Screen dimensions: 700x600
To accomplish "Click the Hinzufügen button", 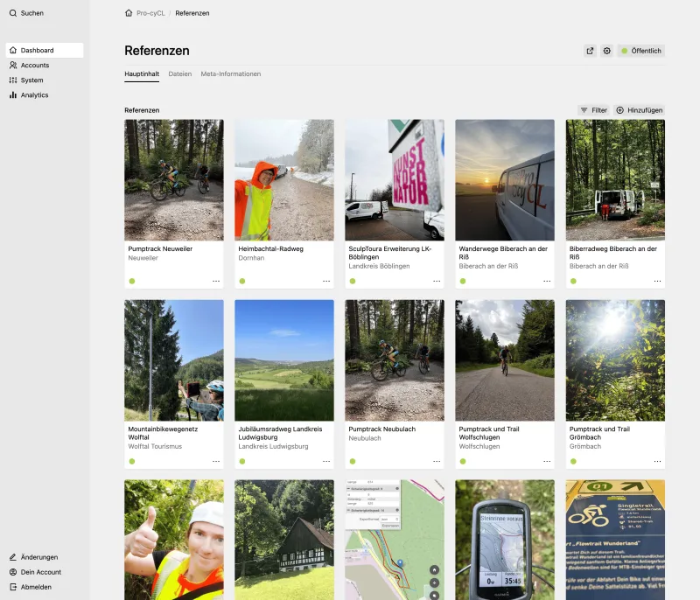I will [x=640, y=110].
